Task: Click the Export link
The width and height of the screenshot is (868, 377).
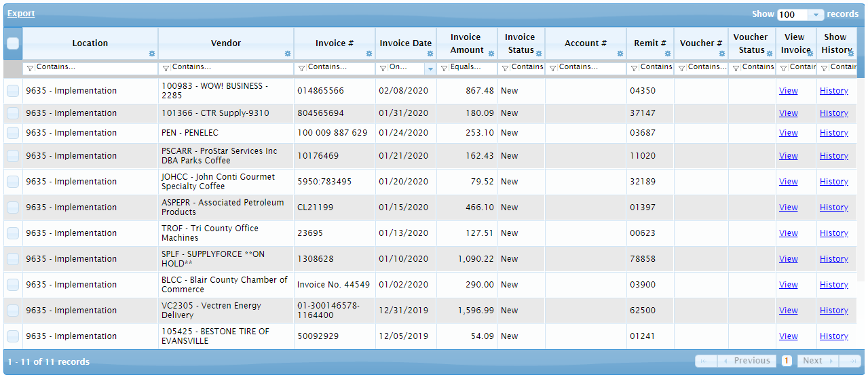Action: 21,14
